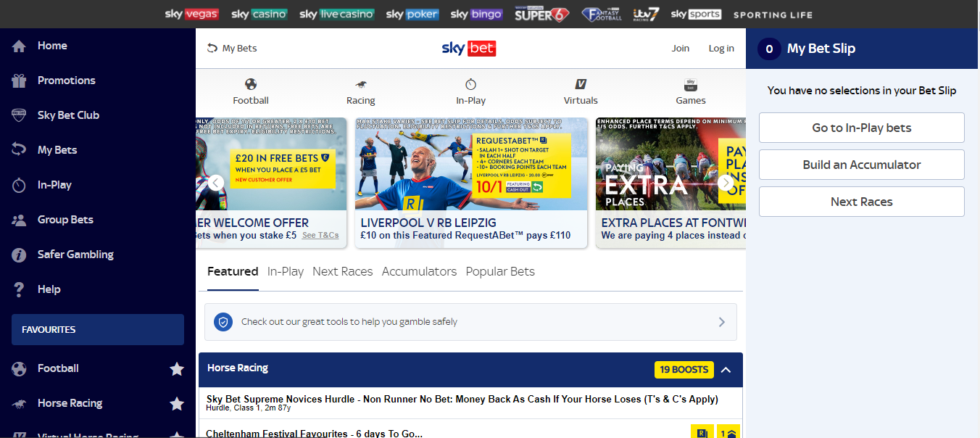The height and width of the screenshot is (438, 980).
Task: Click the Safer Gambling info icon
Action: coord(20,255)
